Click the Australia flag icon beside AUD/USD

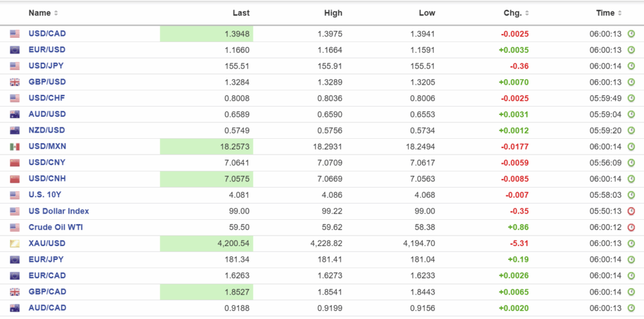(x=14, y=114)
